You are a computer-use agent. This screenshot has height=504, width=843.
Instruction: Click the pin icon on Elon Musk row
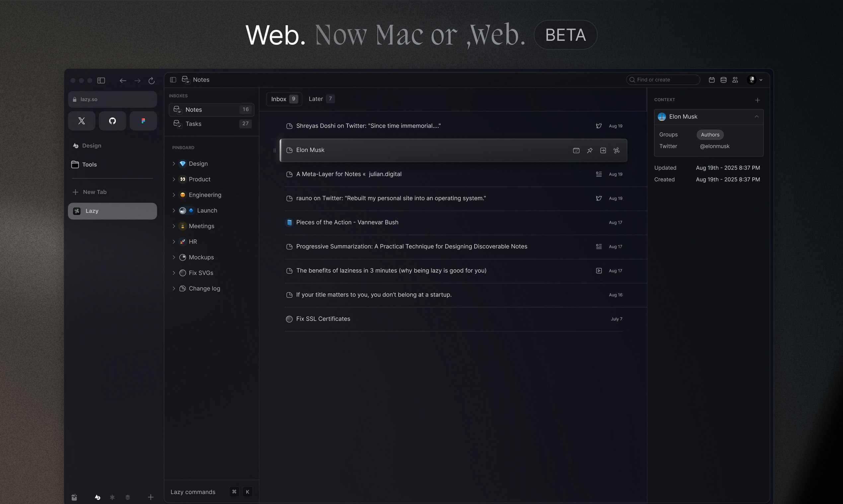pyautogui.click(x=589, y=151)
